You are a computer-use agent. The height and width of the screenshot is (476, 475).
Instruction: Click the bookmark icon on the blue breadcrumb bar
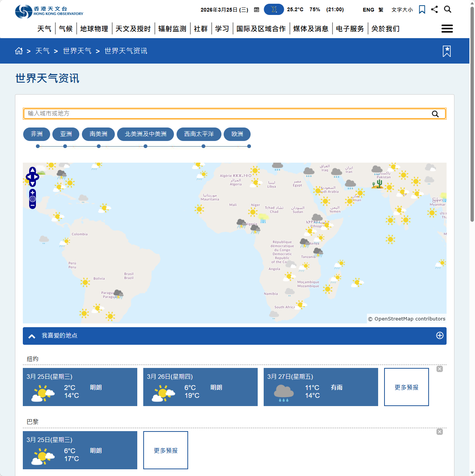[x=447, y=51]
